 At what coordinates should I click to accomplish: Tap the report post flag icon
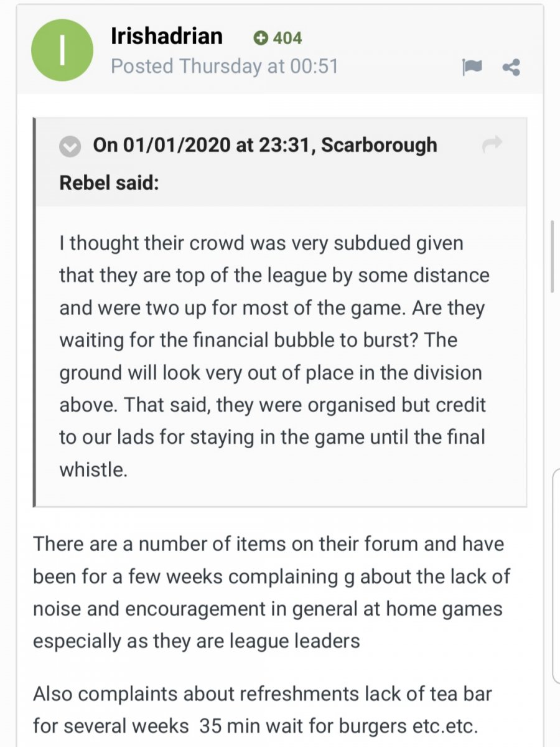tap(472, 67)
